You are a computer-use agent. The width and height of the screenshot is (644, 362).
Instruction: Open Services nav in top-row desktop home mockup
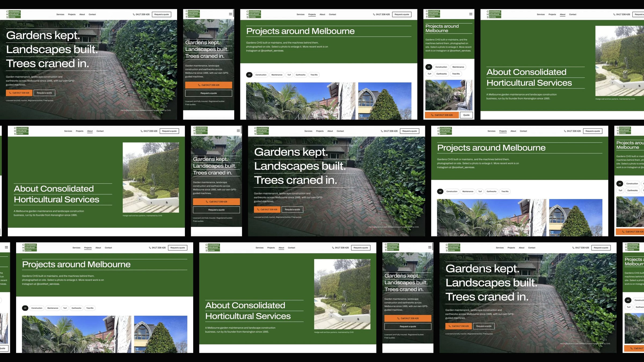click(60, 14)
